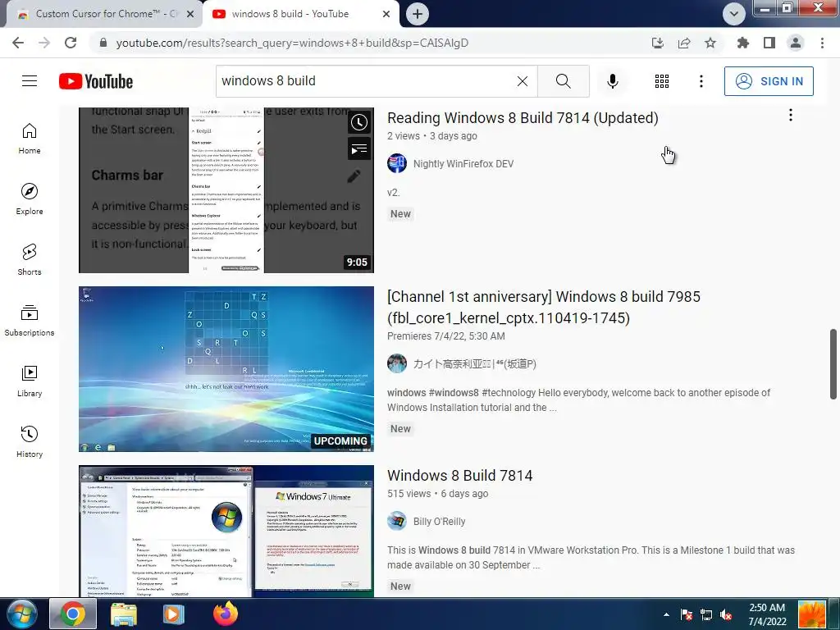Open network status tray icon
This screenshot has height=630, width=840.
[x=706, y=614]
